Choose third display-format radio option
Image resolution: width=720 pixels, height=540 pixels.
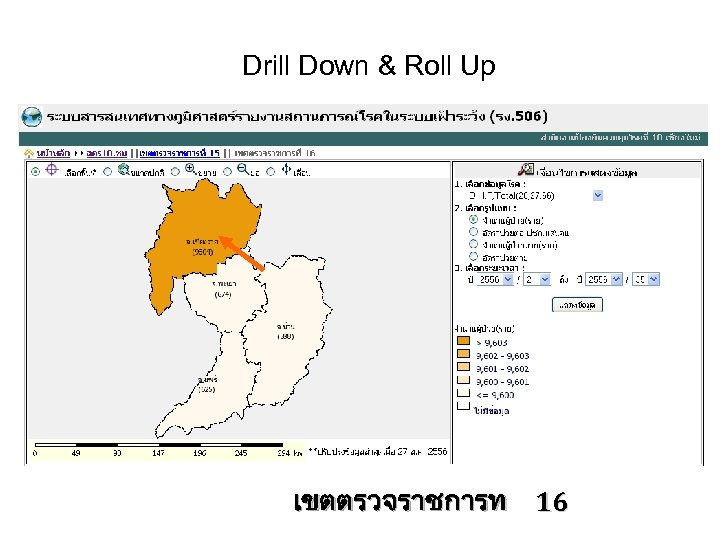pos(473,244)
